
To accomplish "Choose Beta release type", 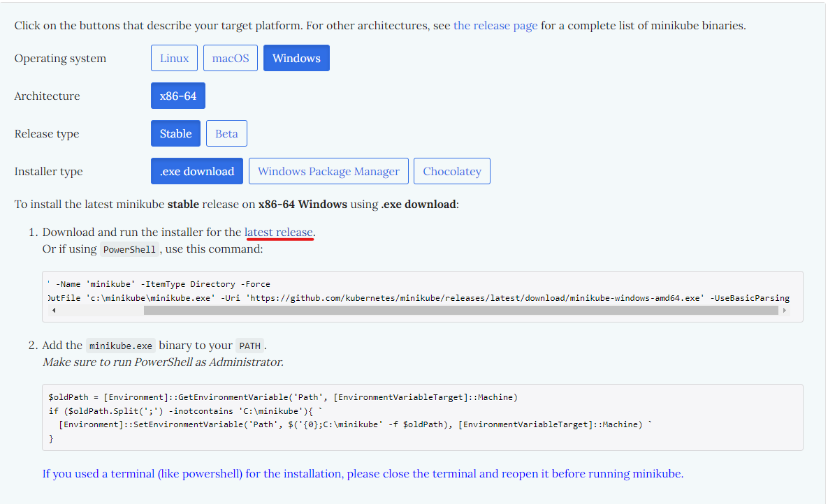I will [226, 133].
